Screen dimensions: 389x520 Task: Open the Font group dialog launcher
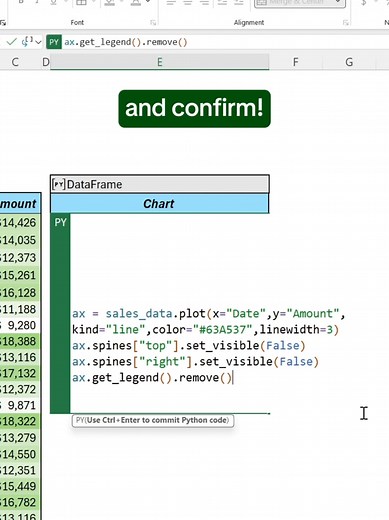[x=153, y=23]
